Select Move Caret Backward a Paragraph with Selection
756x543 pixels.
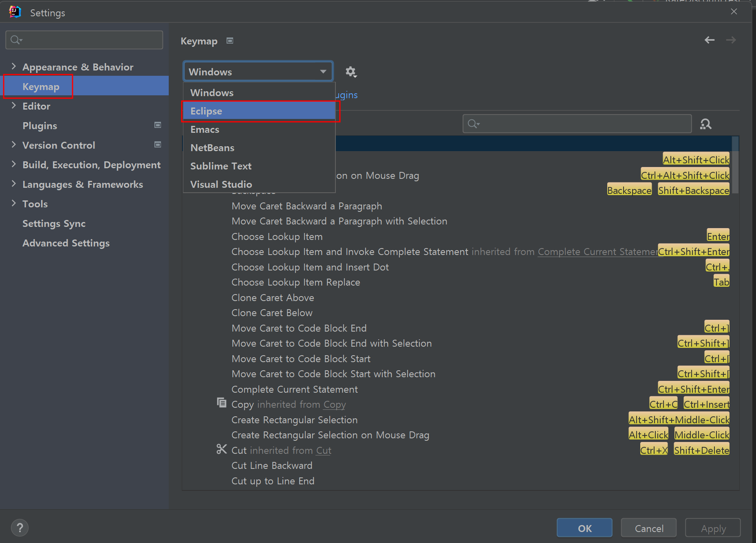(339, 221)
